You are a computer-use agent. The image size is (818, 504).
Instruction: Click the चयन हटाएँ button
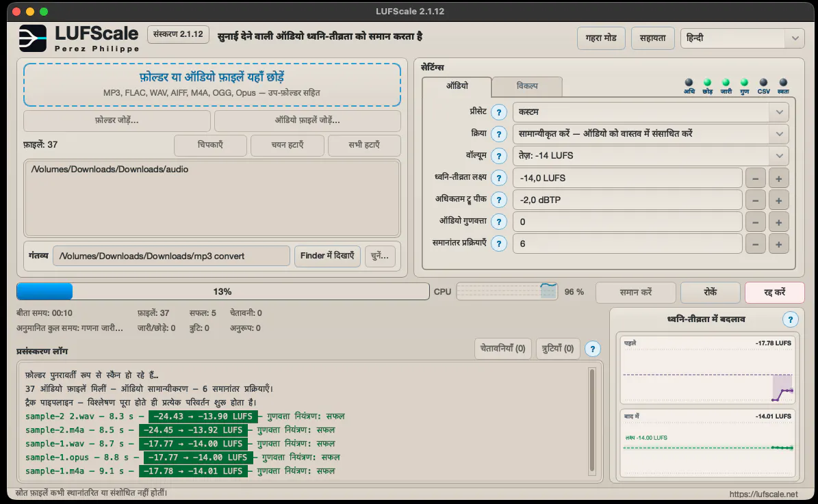point(287,145)
